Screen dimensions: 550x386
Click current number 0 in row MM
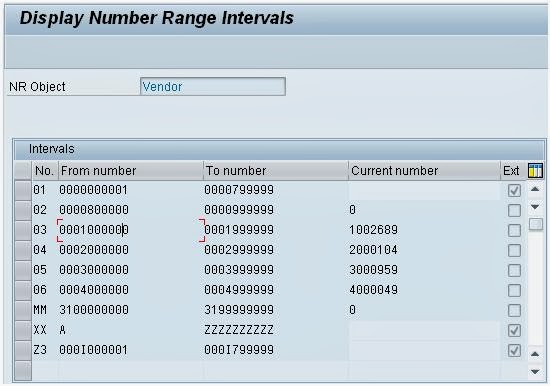coord(353,310)
